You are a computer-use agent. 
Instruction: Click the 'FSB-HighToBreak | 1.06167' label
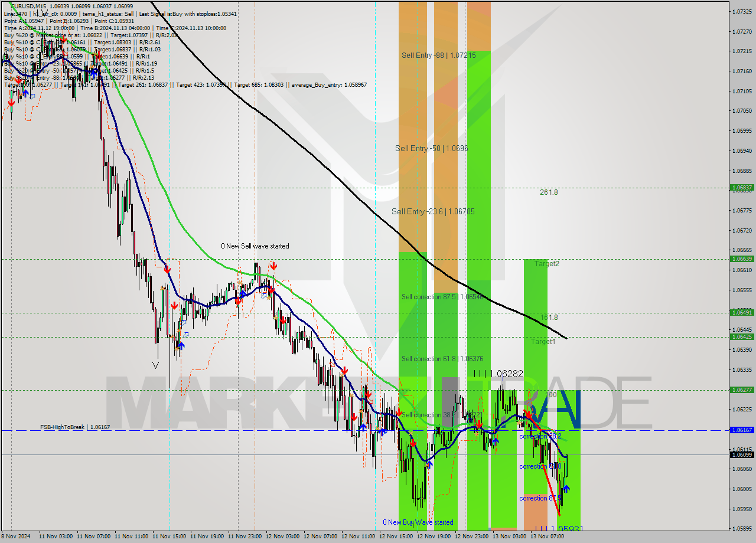[75, 427]
